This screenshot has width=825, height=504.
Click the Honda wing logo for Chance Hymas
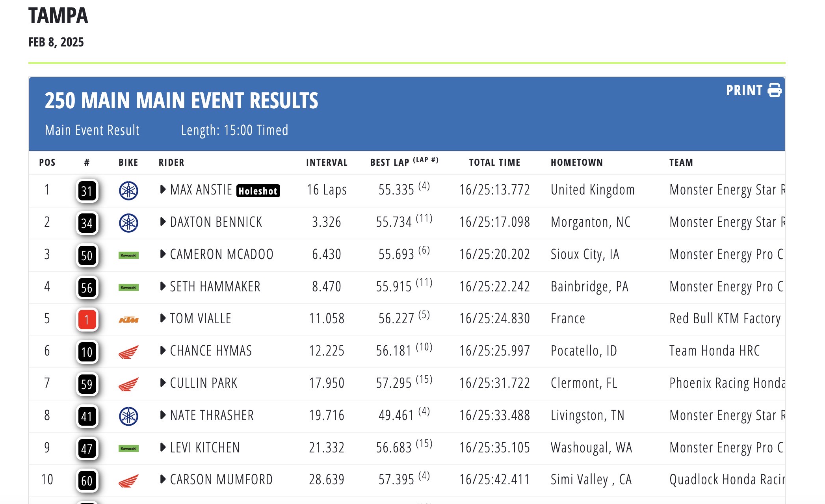[x=128, y=352]
